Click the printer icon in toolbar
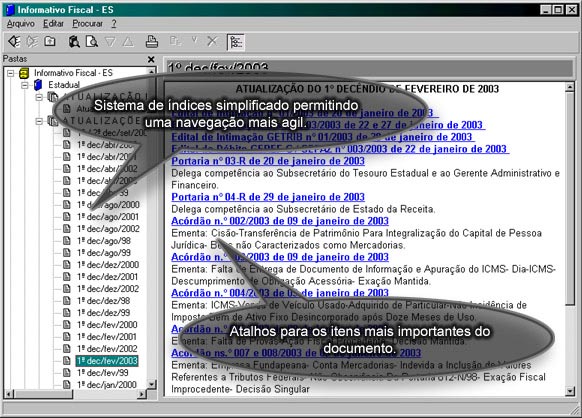This screenshot has height=418, width=582. [x=151, y=42]
